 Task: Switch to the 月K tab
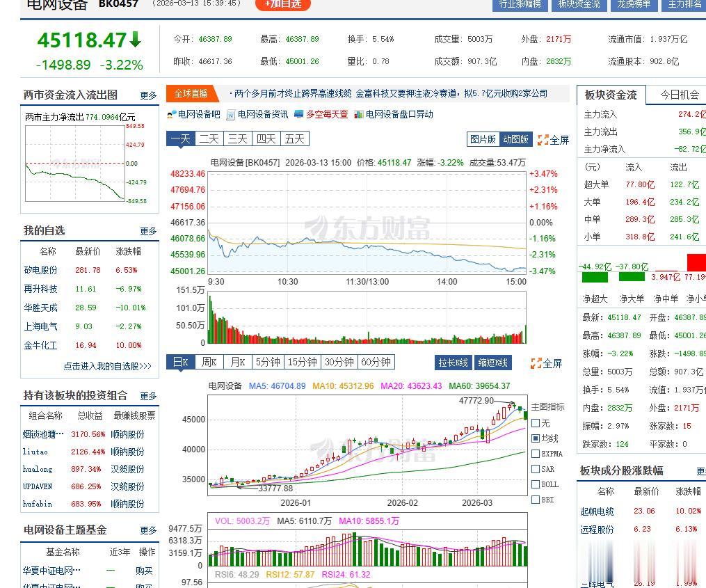[238, 362]
